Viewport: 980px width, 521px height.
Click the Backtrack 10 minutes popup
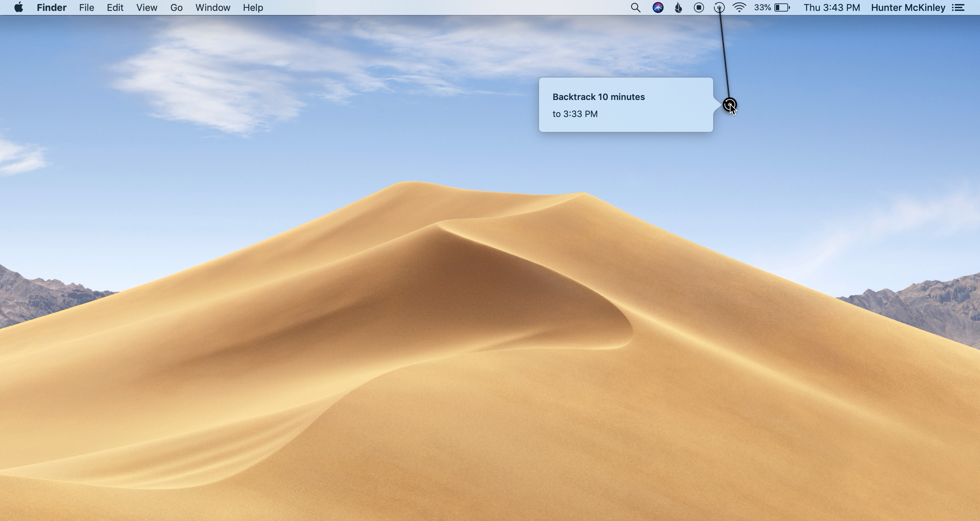(625, 105)
